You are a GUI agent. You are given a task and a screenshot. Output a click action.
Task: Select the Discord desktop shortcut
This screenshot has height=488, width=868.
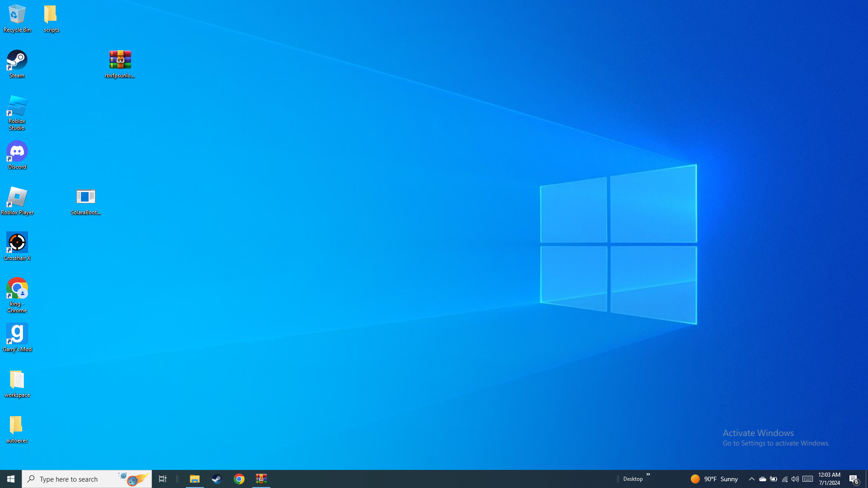(x=17, y=155)
